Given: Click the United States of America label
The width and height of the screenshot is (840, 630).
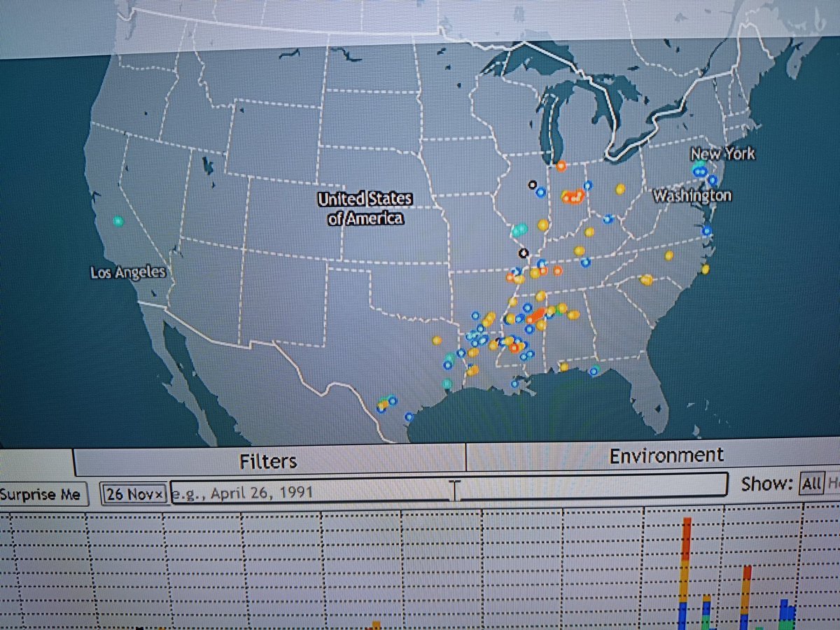Looking at the screenshot, I should [365, 209].
